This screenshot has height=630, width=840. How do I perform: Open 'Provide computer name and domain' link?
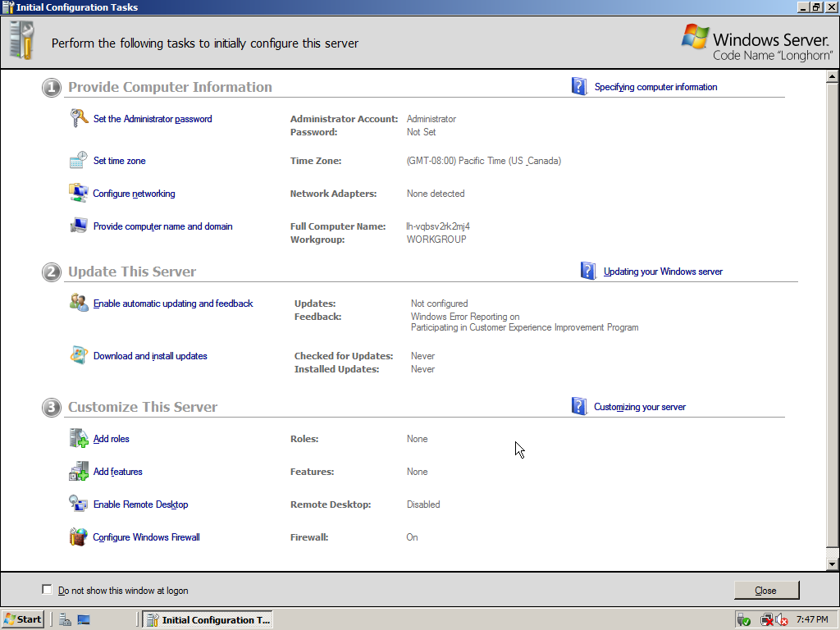162,226
